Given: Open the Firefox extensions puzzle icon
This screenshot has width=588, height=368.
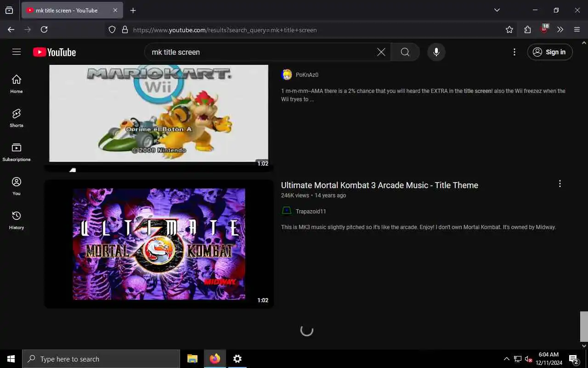Looking at the screenshot, I should point(527,29).
